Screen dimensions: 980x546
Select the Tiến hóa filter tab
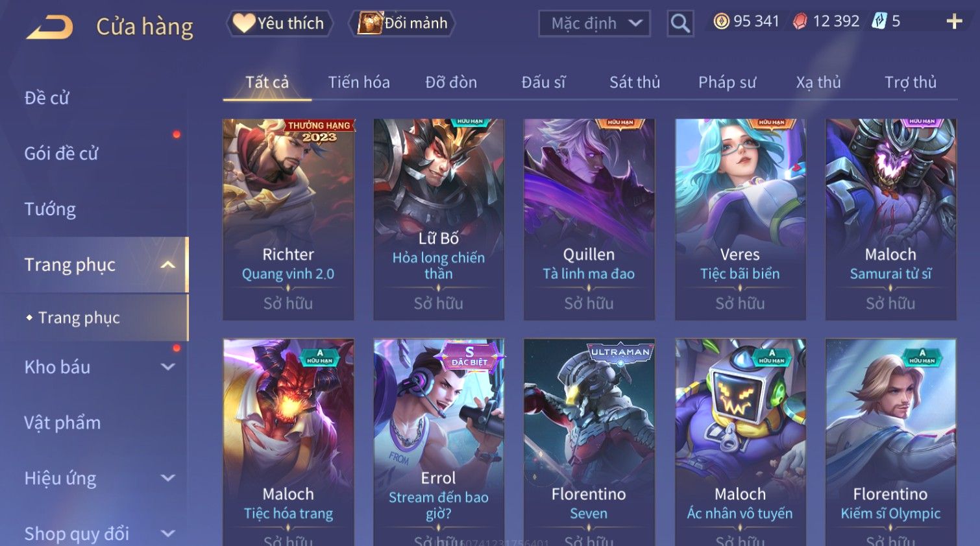(x=359, y=82)
